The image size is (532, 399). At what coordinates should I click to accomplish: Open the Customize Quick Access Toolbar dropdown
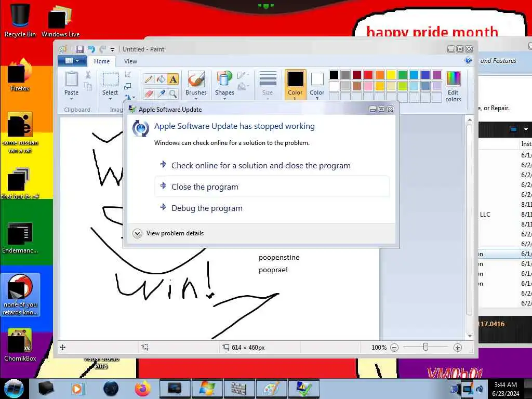tap(112, 49)
